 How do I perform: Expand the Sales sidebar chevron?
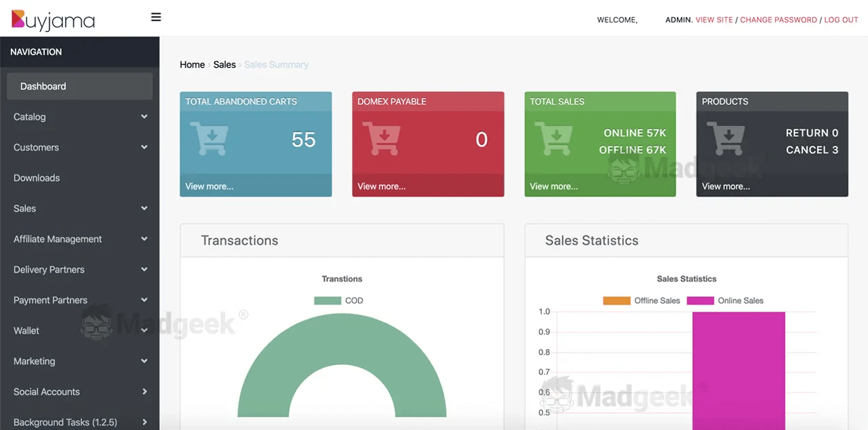(x=144, y=208)
